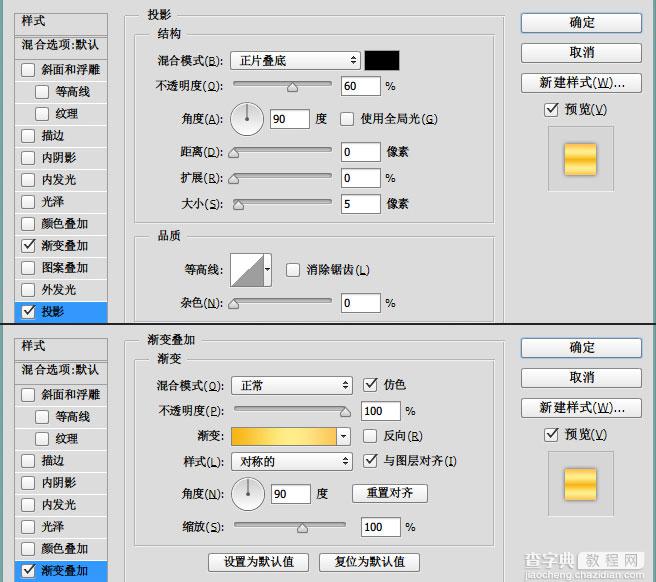This screenshot has width=656, height=582.
Task: Expand the gradient picker arrow beside the gold gradient
Action: click(x=343, y=436)
